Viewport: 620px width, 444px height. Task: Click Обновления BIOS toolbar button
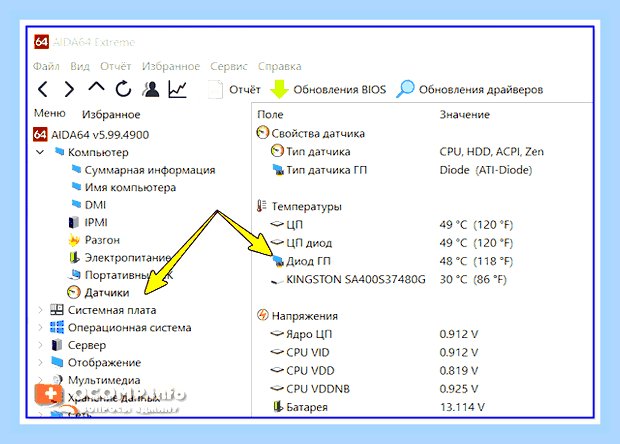click(340, 89)
